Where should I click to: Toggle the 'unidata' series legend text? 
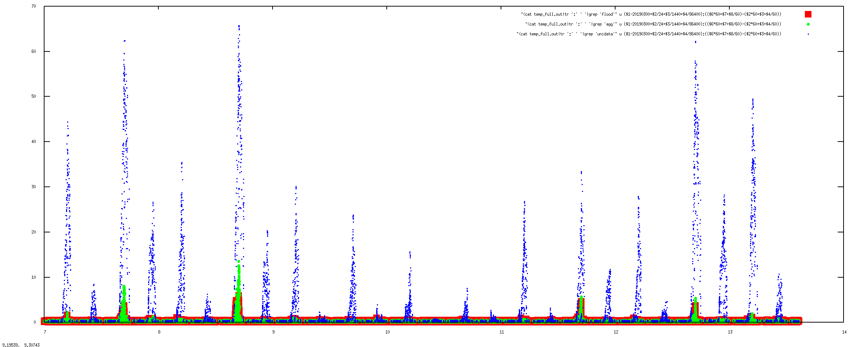click(649, 34)
